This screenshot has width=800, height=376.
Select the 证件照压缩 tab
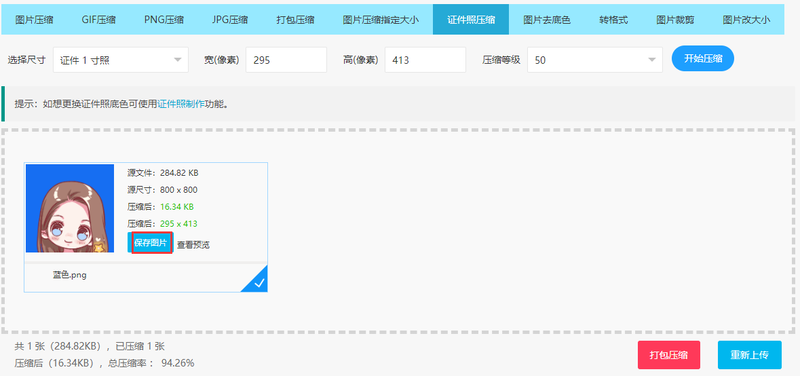(471, 20)
